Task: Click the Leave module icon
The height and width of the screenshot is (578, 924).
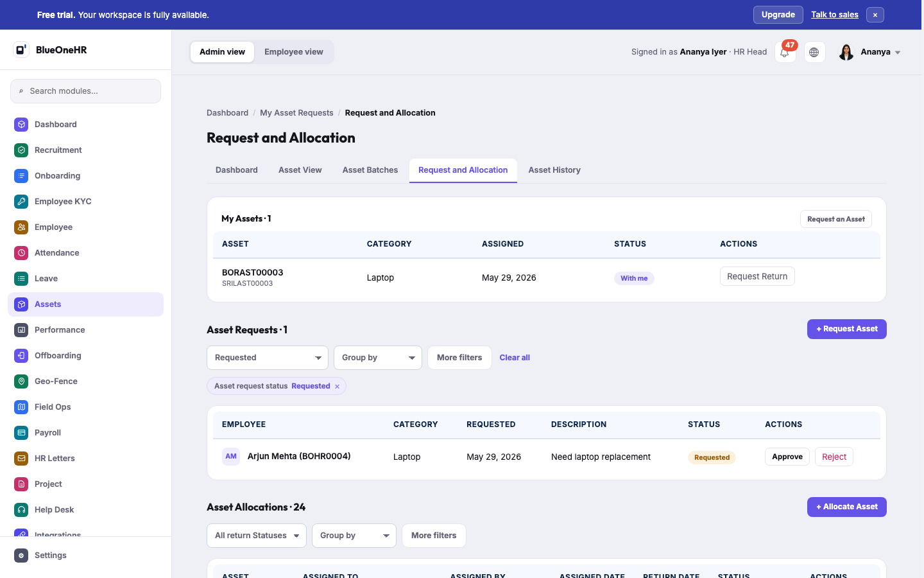Action: (x=21, y=279)
